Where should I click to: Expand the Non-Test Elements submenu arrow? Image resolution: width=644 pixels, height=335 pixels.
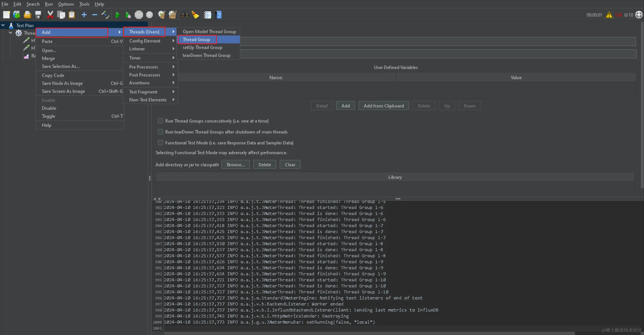[x=173, y=100]
